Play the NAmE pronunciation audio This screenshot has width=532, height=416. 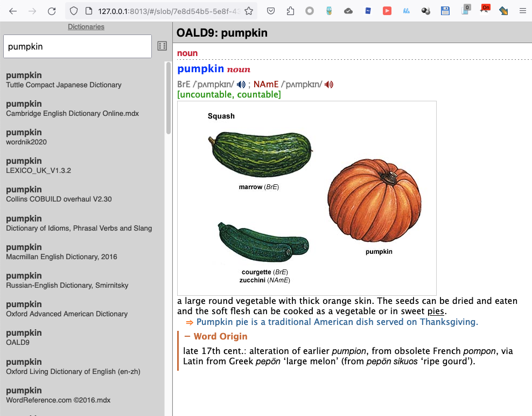[329, 85]
